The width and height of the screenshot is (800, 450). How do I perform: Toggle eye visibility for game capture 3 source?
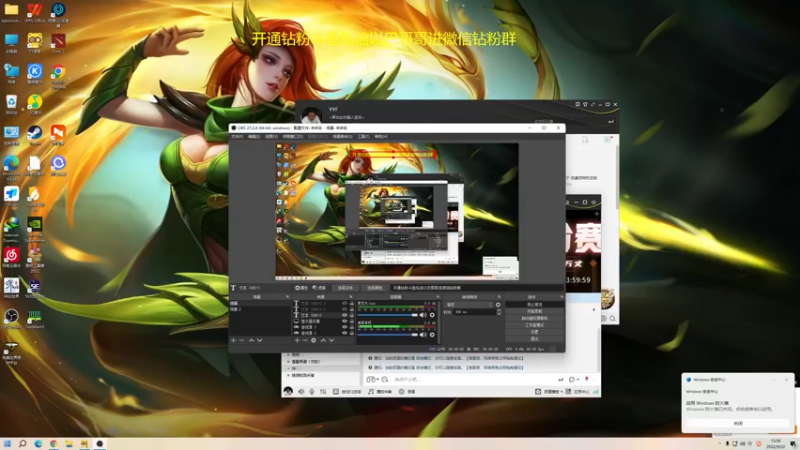pos(345,327)
